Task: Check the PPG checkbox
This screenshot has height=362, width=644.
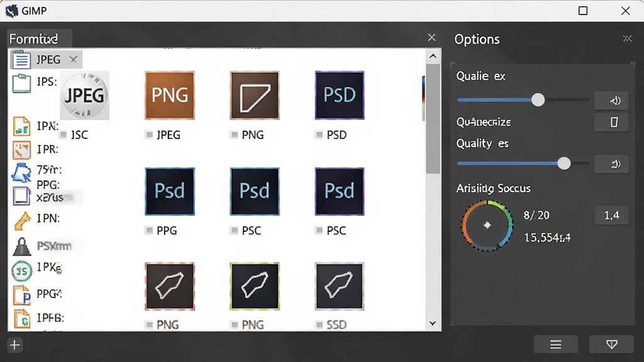Action: coord(149,230)
